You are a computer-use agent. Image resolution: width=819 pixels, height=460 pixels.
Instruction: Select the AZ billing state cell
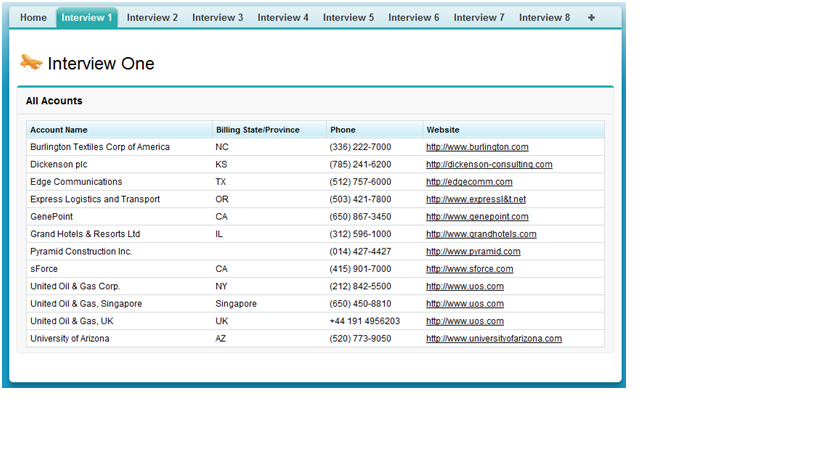[x=220, y=338]
